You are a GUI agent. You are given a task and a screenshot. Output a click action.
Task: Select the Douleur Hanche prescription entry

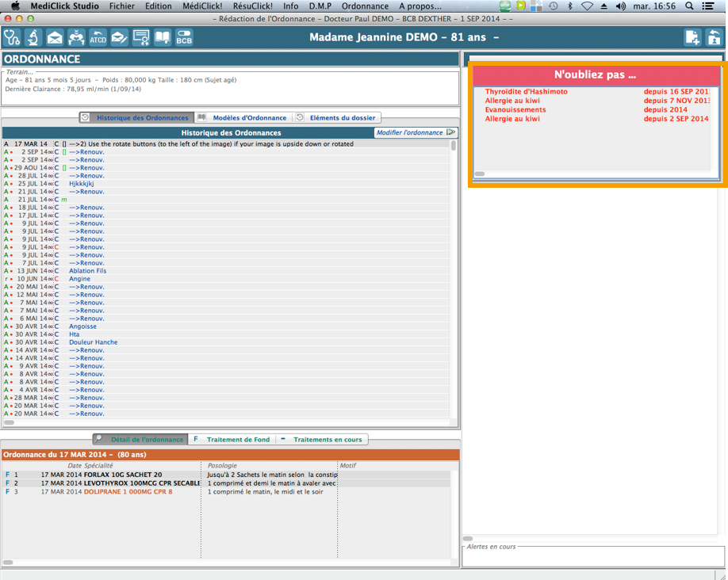click(x=93, y=342)
